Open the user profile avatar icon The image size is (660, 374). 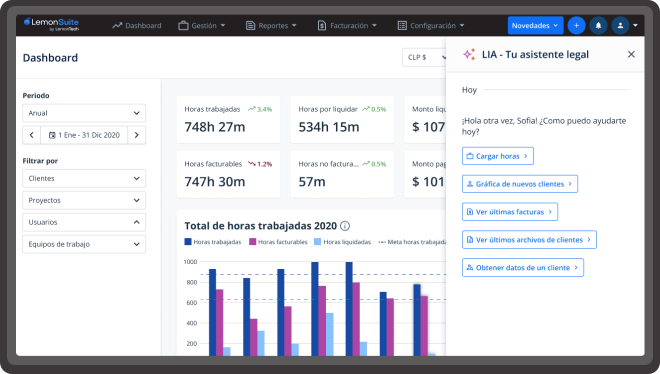point(620,26)
